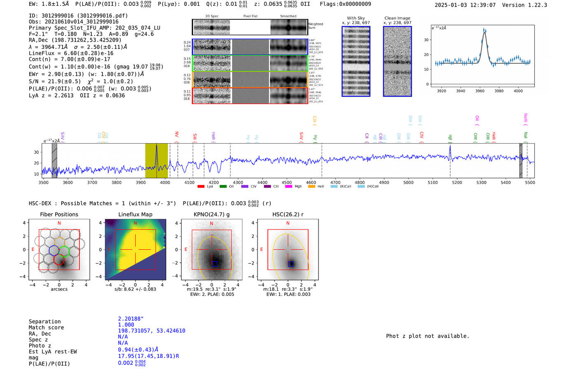Open the Clean Image cutout
This screenshot has height=392, width=576.
coord(397,61)
